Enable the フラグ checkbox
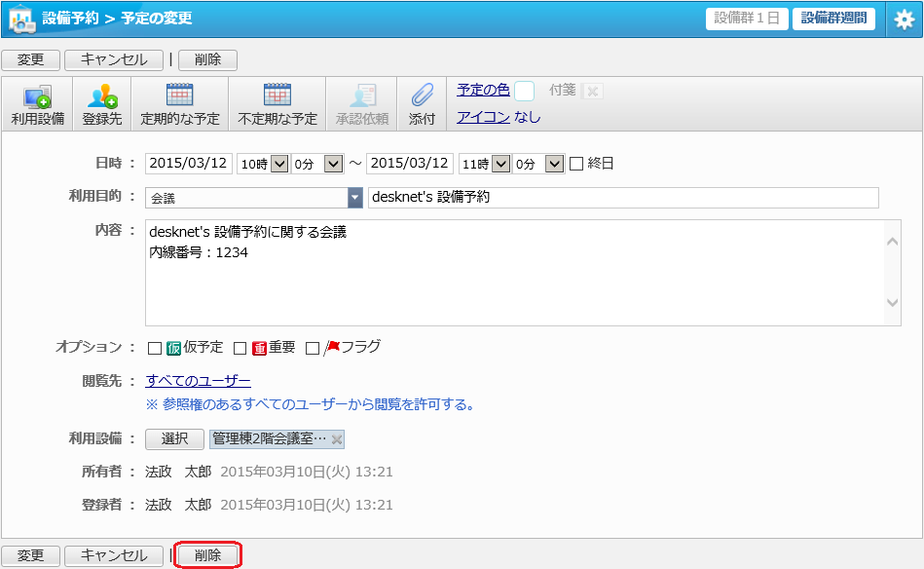This screenshot has width=924, height=569. tap(313, 349)
